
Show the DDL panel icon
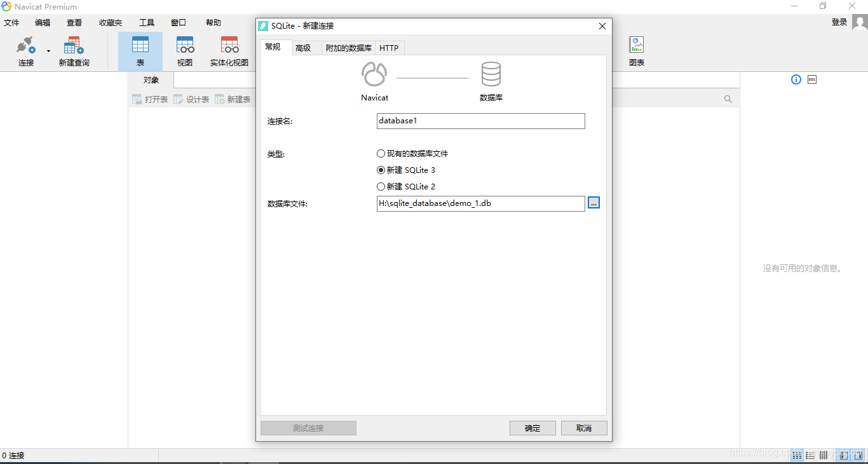pos(812,79)
